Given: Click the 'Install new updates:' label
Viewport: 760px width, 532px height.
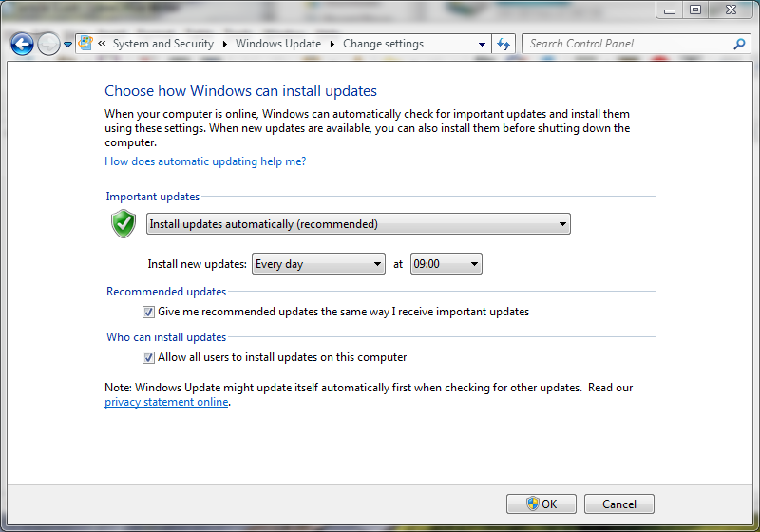Looking at the screenshot, I should tap(197, 264).
